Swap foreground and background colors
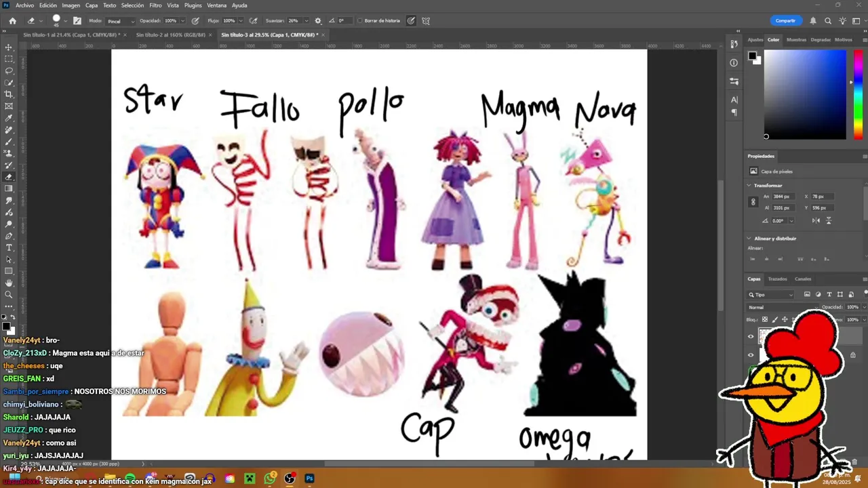This screenshot has height=488, width=868. tap(13, 317)
